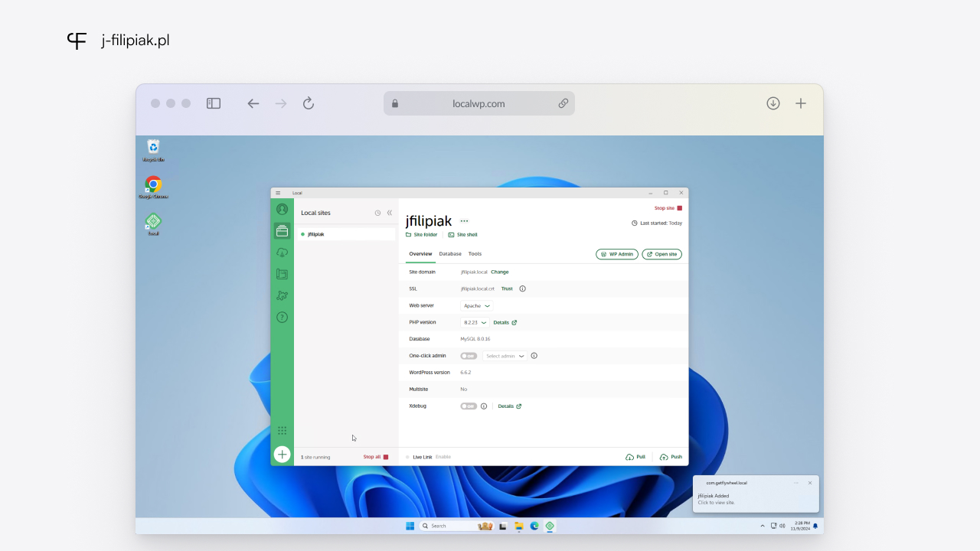This screenshot has width=980, height=551.
Task: Open notification options three-dot menu
Action: 796,483
